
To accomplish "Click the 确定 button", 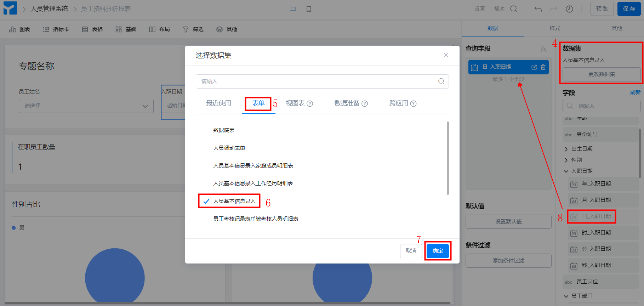I will point(438,251).
